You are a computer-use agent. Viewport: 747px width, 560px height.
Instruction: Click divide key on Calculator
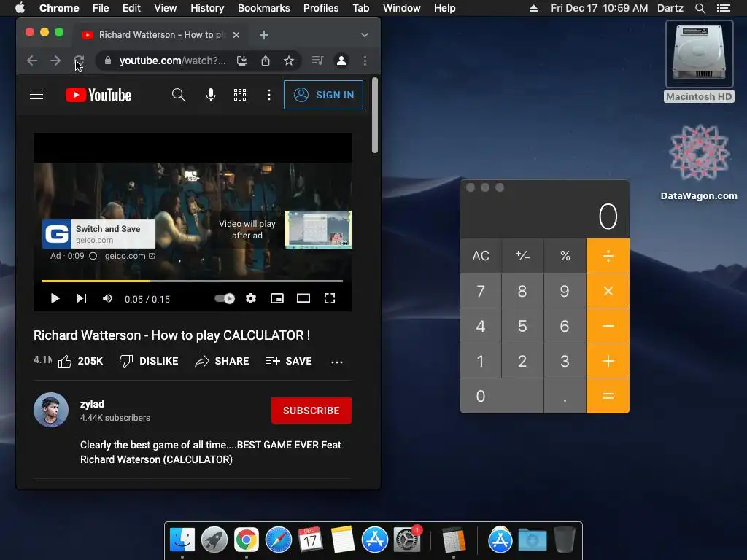[608, 256]
